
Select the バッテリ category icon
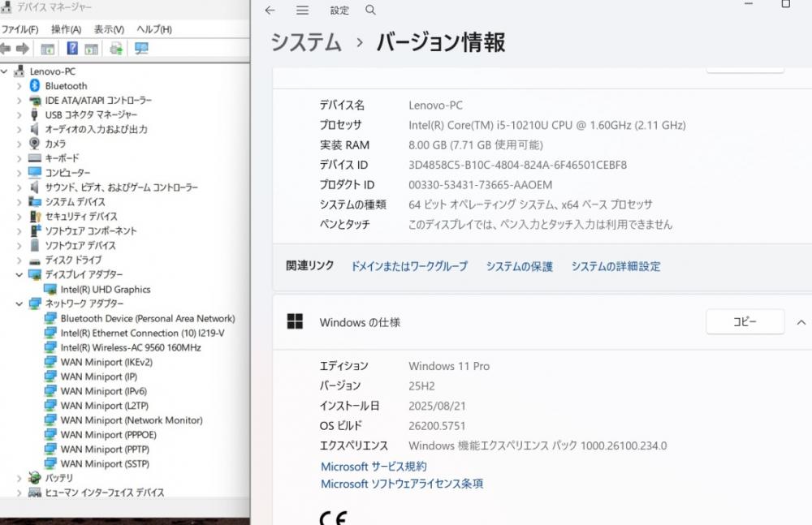(x=35, y=477)
